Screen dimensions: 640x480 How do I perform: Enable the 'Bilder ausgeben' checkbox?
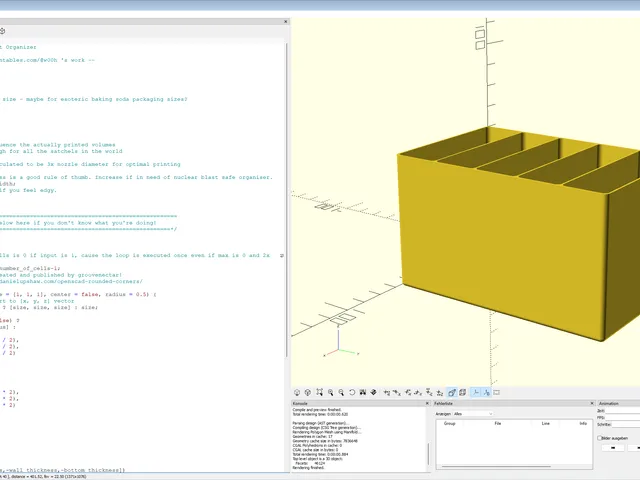tap(600, 438)
